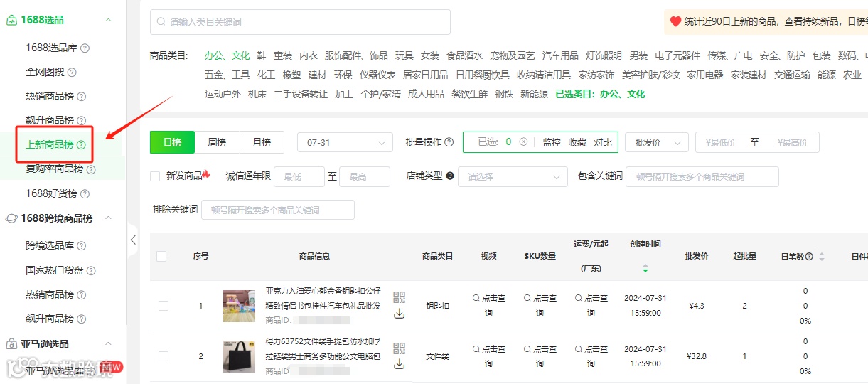This screenshot has width=868, height=384.
Task: Click the row 2 black bag product thumbnail
Action: [239, 356]
